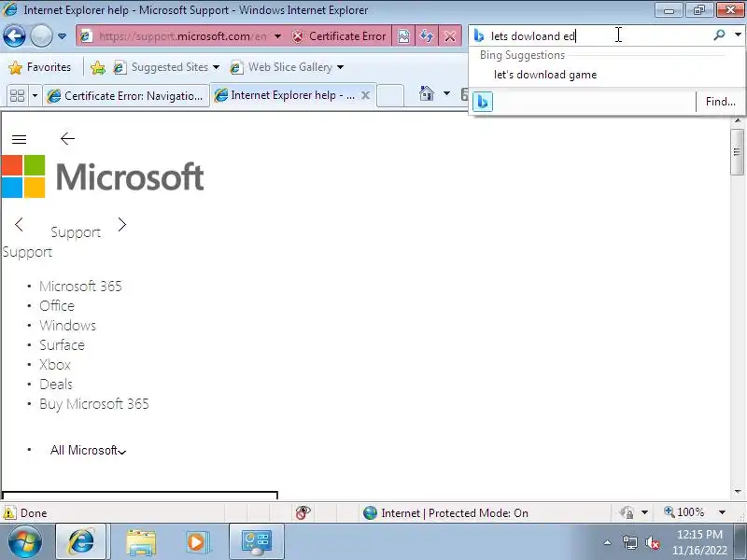
Task: Click the InPrivate filtering status icon
Action: [x=303, y=512]
